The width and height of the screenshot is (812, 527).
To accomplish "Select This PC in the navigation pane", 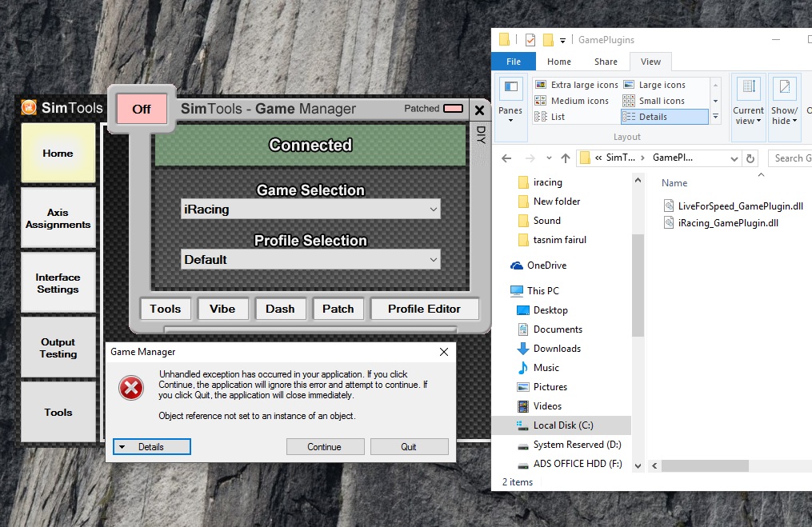I will click(542, 291).
